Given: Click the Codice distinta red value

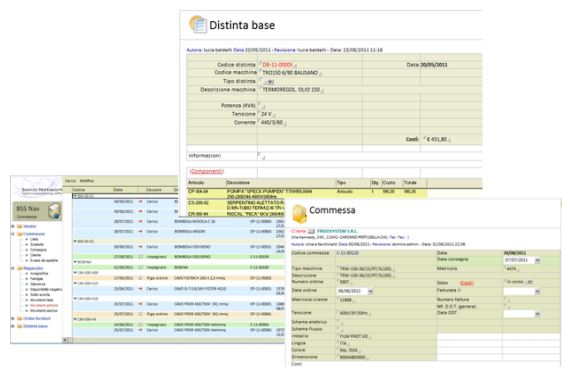Looking at the screenshot, I should (277, 65).
